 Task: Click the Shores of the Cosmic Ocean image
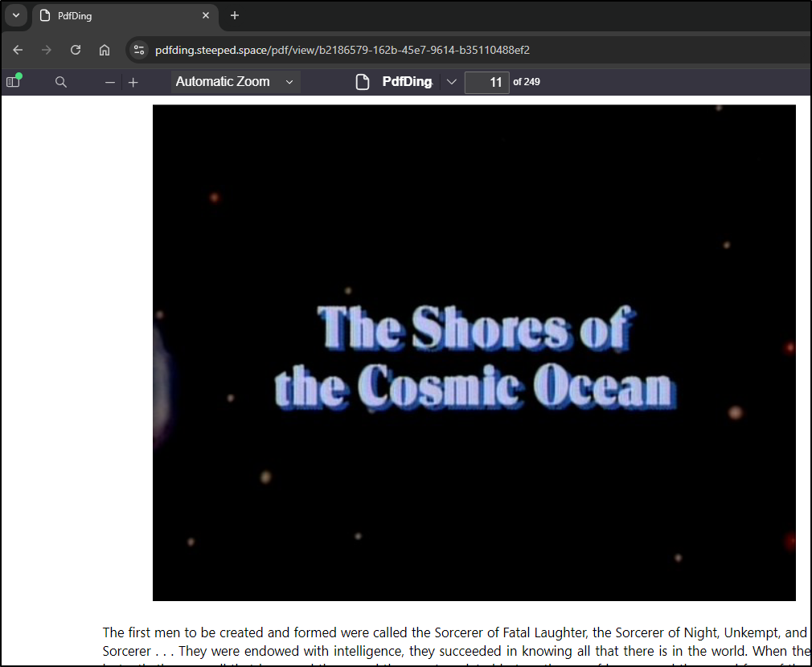coord(474,353)
